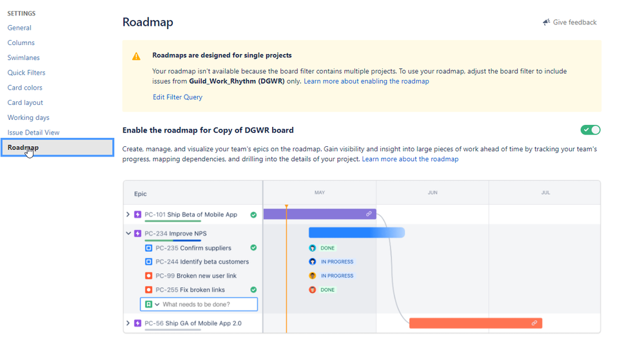Click the purple epic icon for PC-234
This screenshot has width=644, height=353.
pos(138,234)
